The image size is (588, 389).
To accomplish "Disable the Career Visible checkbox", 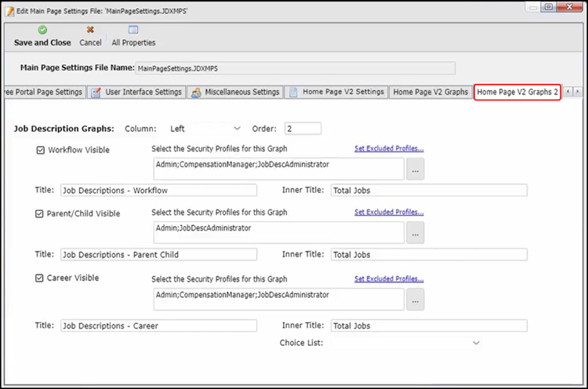I will (x=41, y=278).
